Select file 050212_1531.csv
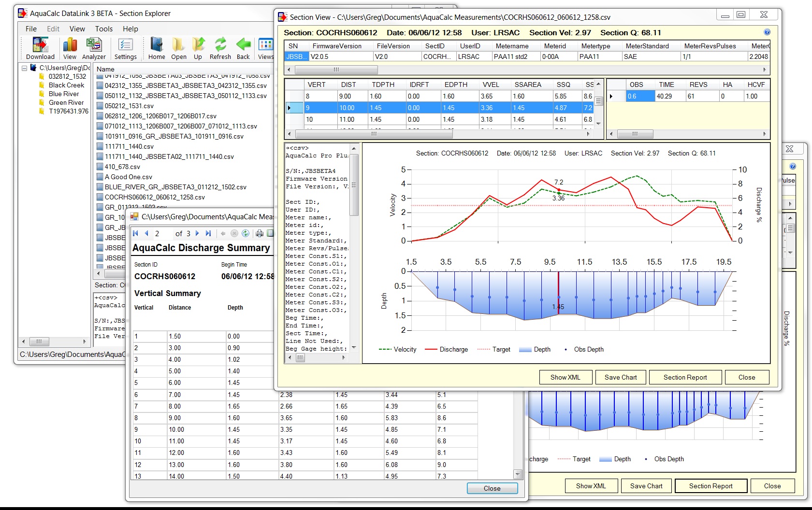 pyautogui.click(x=129, y=106)
